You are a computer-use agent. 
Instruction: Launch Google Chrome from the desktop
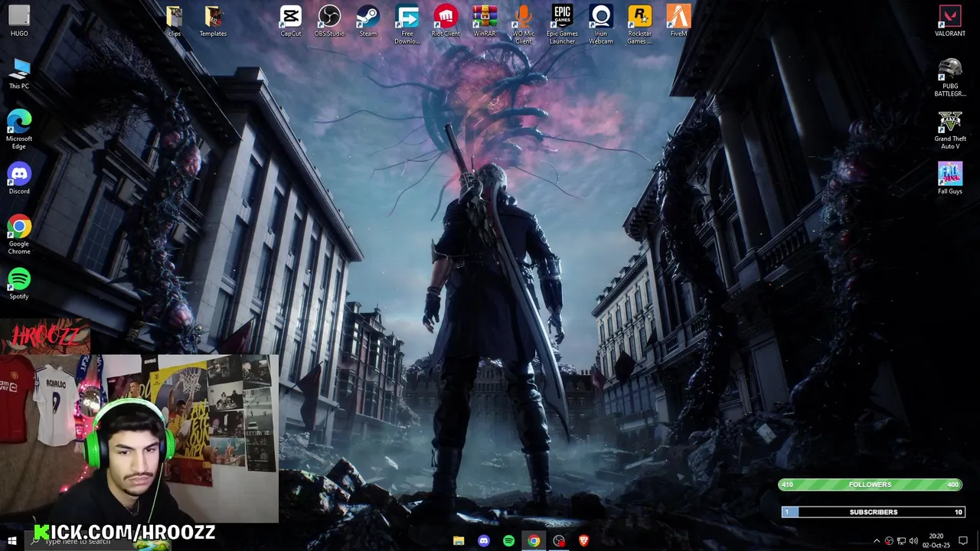[19, 235]
